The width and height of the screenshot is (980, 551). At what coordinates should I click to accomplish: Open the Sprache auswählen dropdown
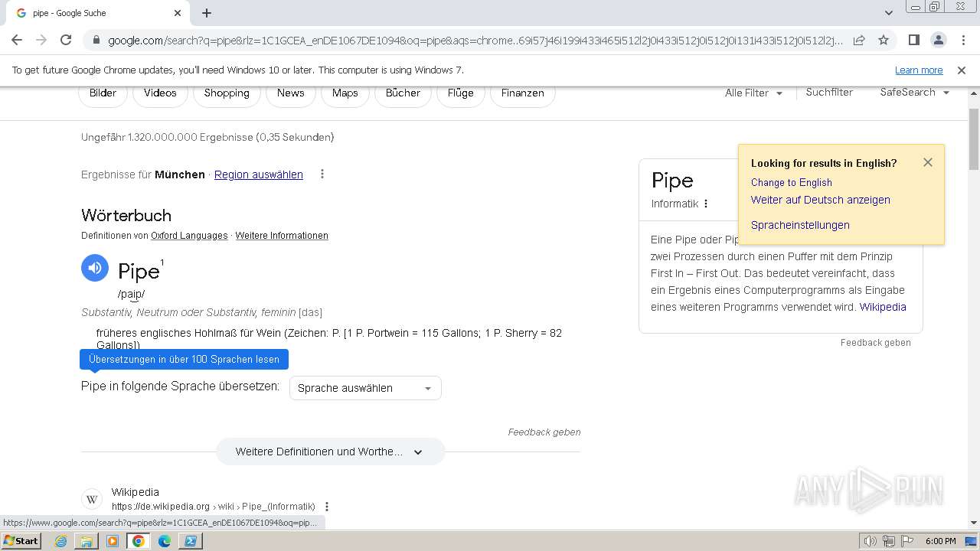tap(365, 388)
